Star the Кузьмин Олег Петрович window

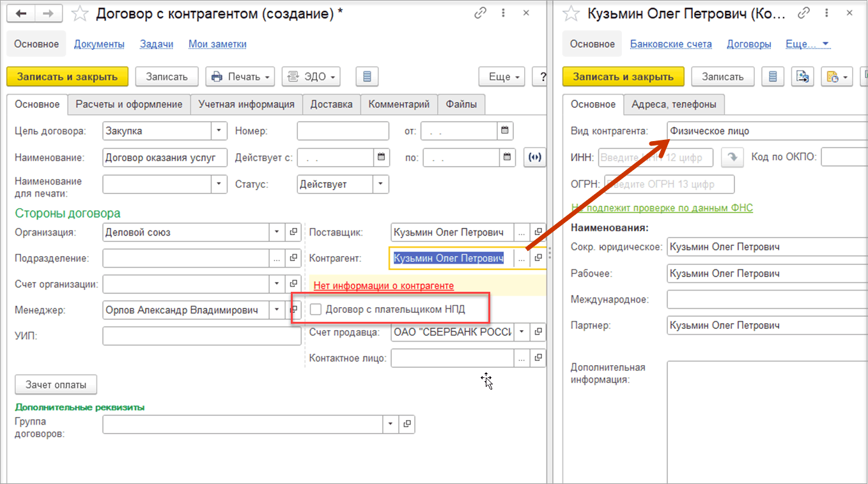point(572,13)
